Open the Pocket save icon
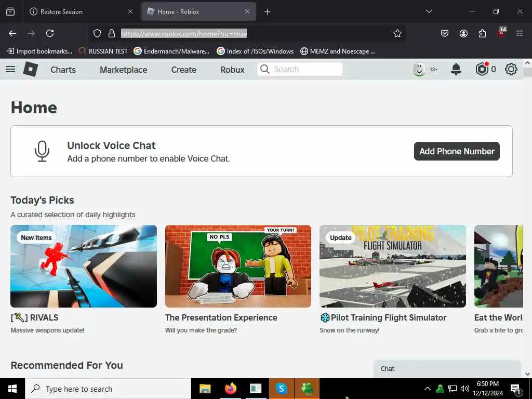This screenshot has width=532, height=399. click(x=445, y=33)
